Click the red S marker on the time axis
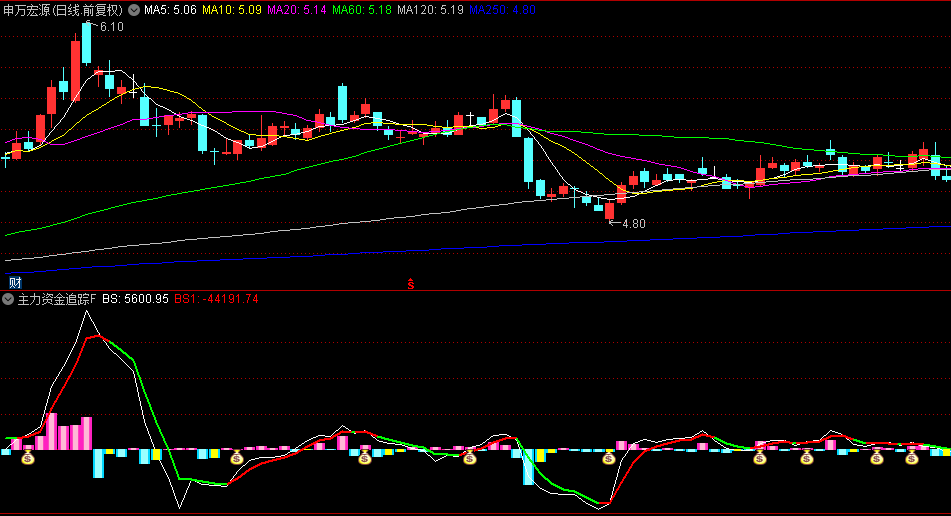 click(x=411, y=283)
